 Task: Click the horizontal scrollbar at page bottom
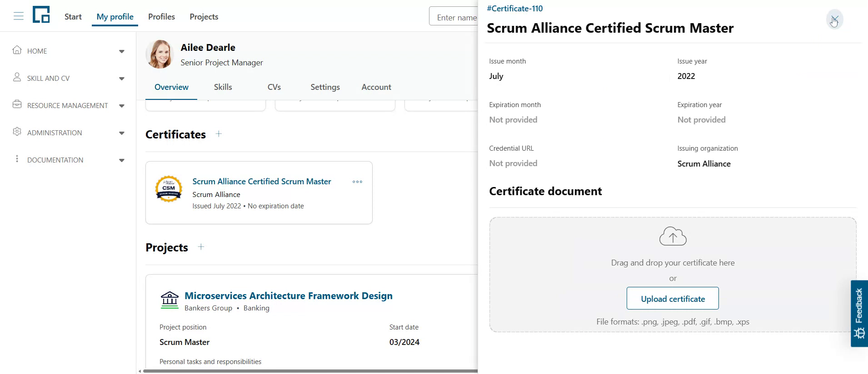310,371
